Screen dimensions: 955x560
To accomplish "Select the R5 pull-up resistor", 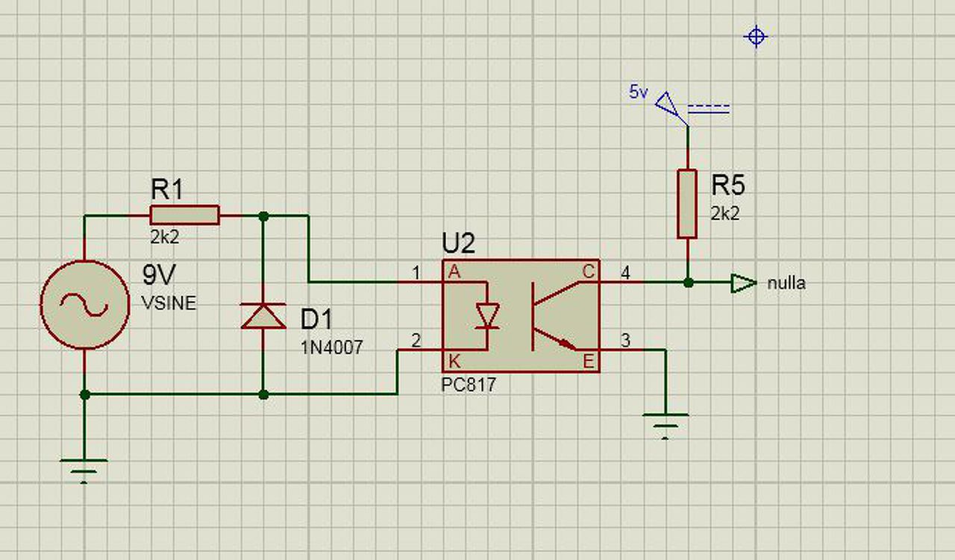I will pos(687,204).
